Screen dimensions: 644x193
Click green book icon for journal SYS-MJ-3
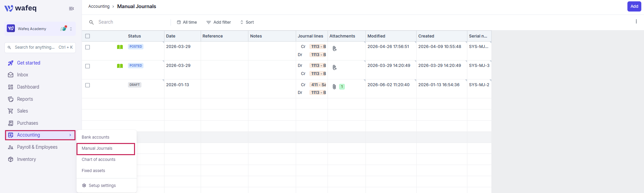tap(120, 66)
